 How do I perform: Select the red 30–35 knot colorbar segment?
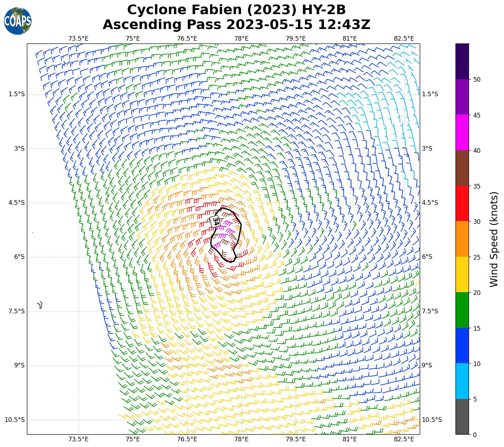pyautogui.click(x=462, y=203)
